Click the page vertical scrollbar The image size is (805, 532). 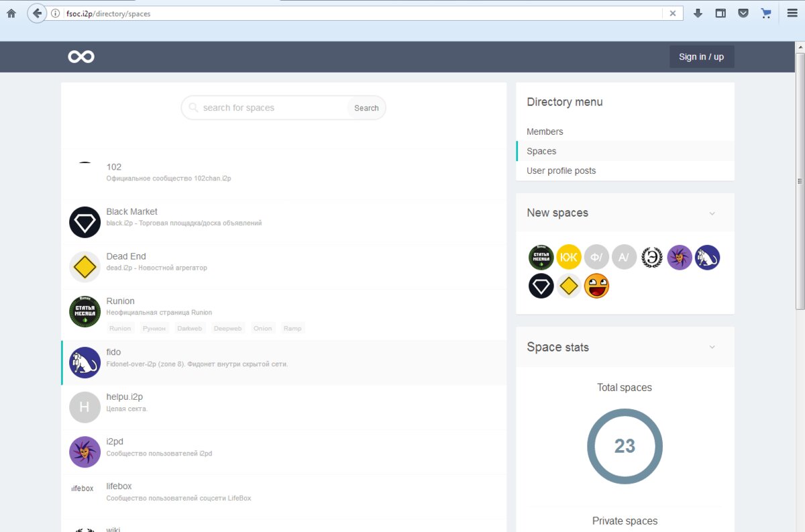pos(800,181)
